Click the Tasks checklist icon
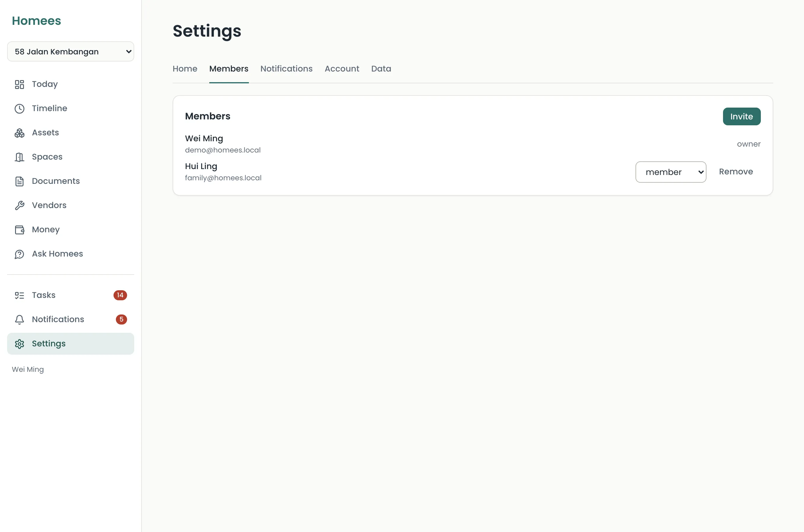This screenshot has height=532, width=804. [x=19, y=296]
